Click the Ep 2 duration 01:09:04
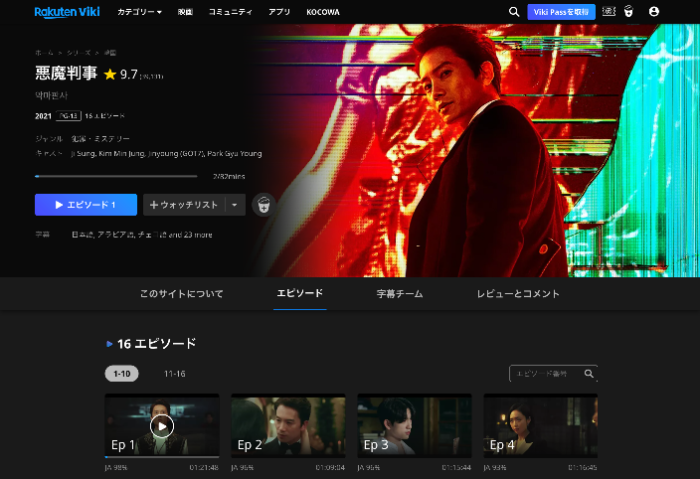 tap(330, 467)
